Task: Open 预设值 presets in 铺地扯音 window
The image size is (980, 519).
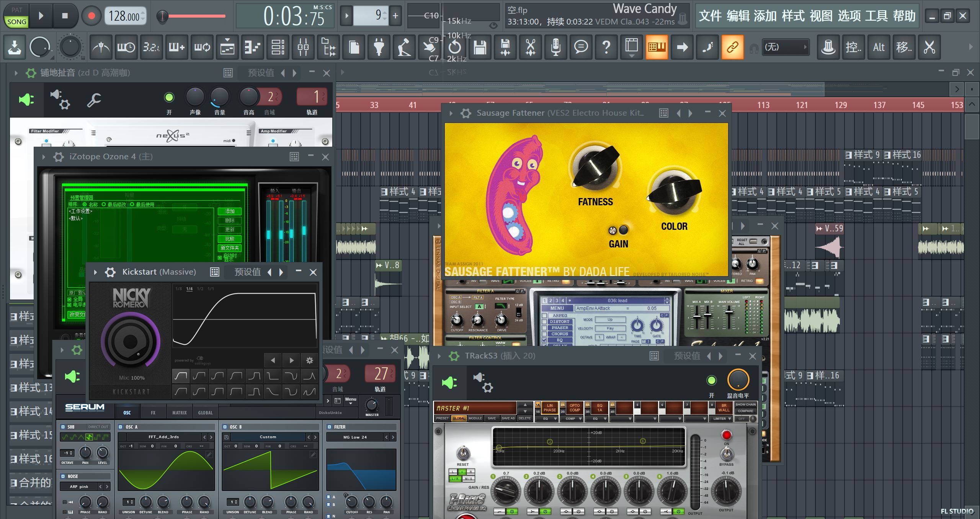Action: pyautogui.click(x=261, y=73)
